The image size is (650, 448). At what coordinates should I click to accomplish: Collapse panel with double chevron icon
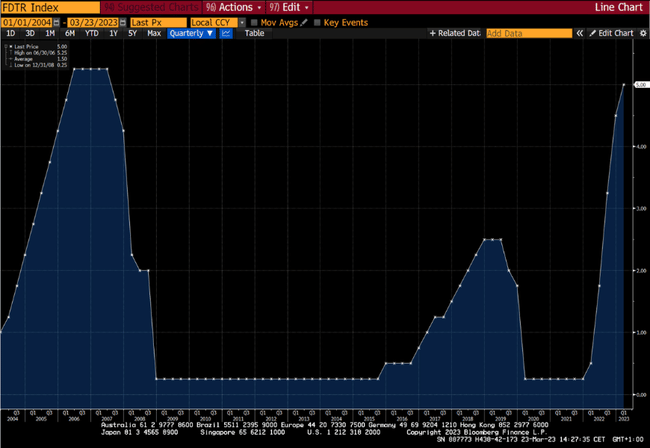tap(580, 33)
